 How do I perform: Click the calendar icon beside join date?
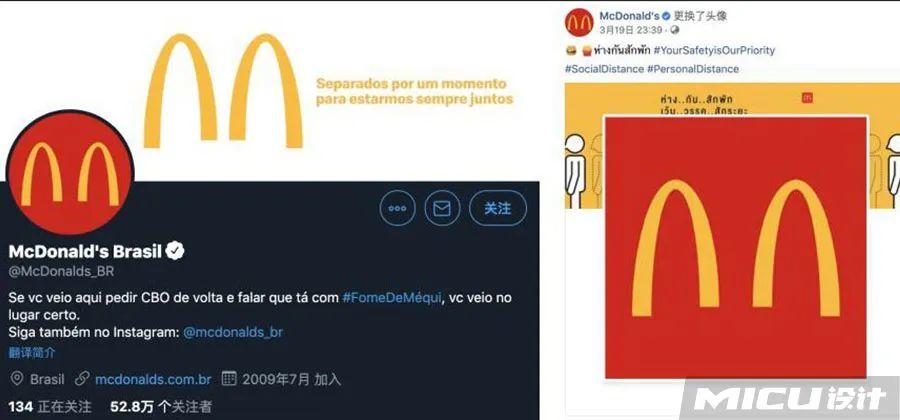[x=229, y=379]
